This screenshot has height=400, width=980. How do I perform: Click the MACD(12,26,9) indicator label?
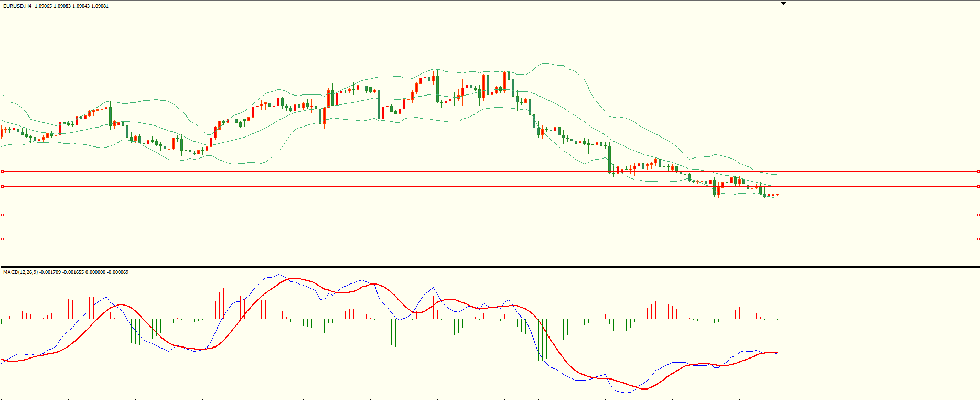[x=20, y=272]
